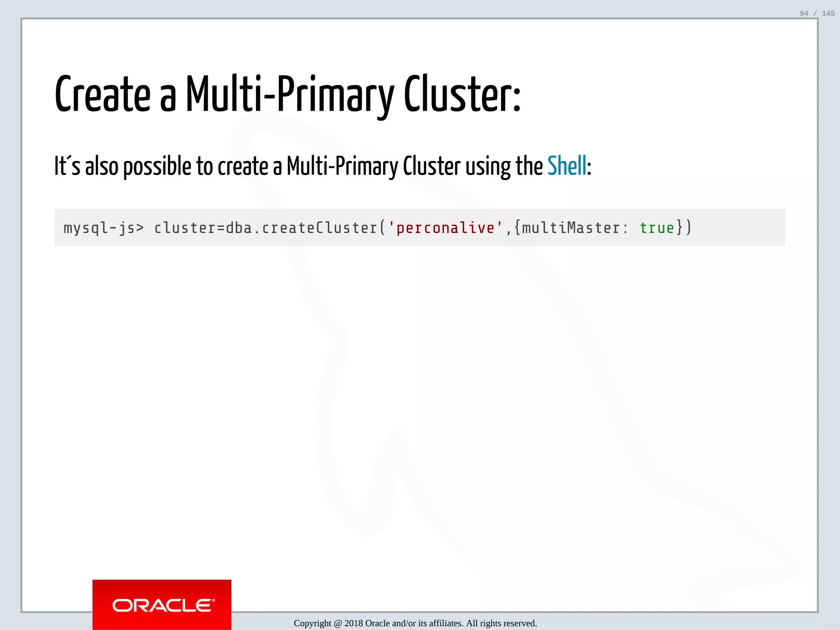Click the Oracle logo
Image resolution: width=840 pixels, height=630 pixels.
(162, 605)
